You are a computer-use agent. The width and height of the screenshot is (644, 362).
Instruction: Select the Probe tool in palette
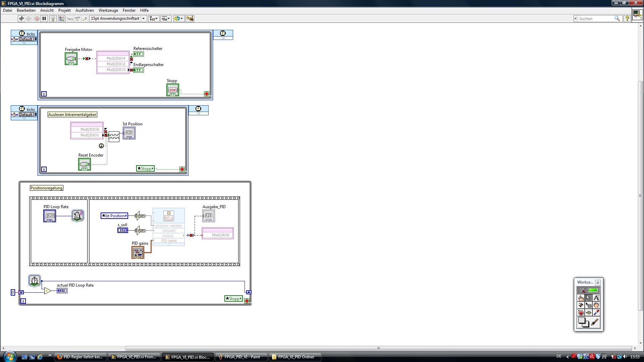589,313
